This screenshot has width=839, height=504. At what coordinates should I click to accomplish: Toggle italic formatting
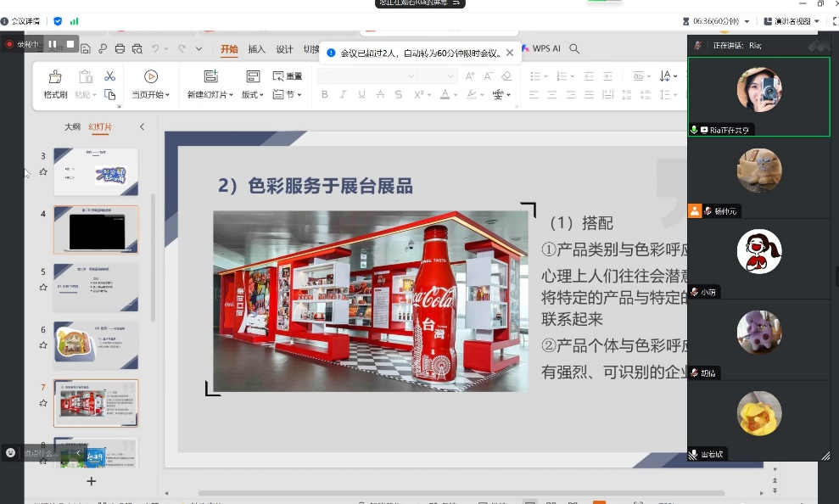[343, 95]
